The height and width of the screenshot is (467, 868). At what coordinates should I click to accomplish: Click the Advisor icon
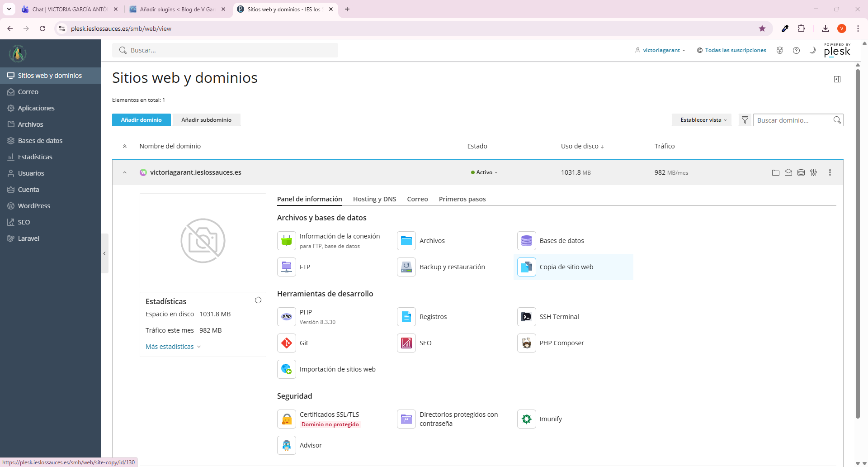pyautogui.click(x=287, y=445)
